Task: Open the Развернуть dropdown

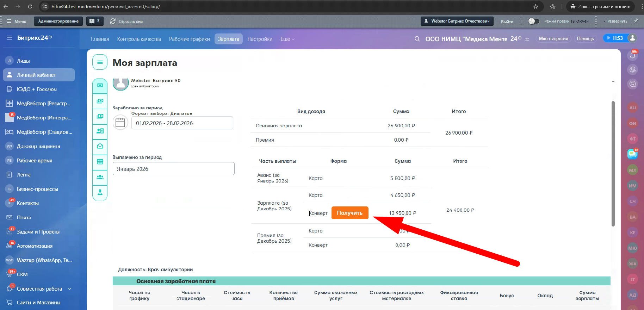Action: tap(615, 21)
